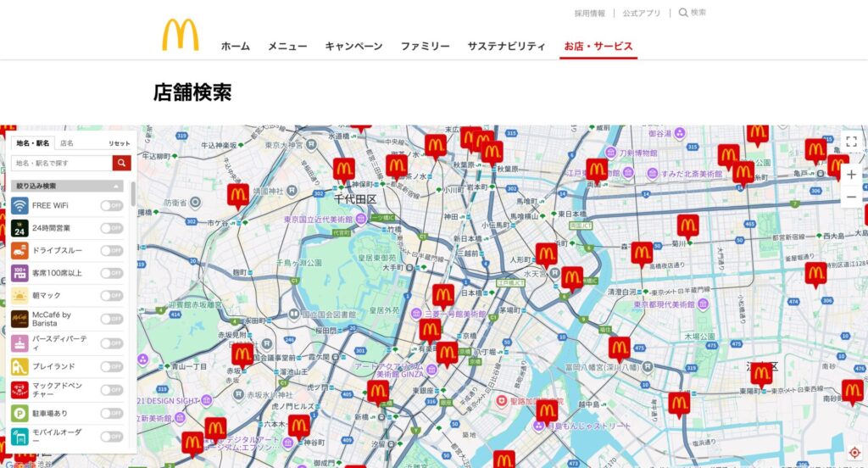Viewport: 868px width, 468px height.
Task: Click the my-location target icon on map
Action: (x=854, y=451)
